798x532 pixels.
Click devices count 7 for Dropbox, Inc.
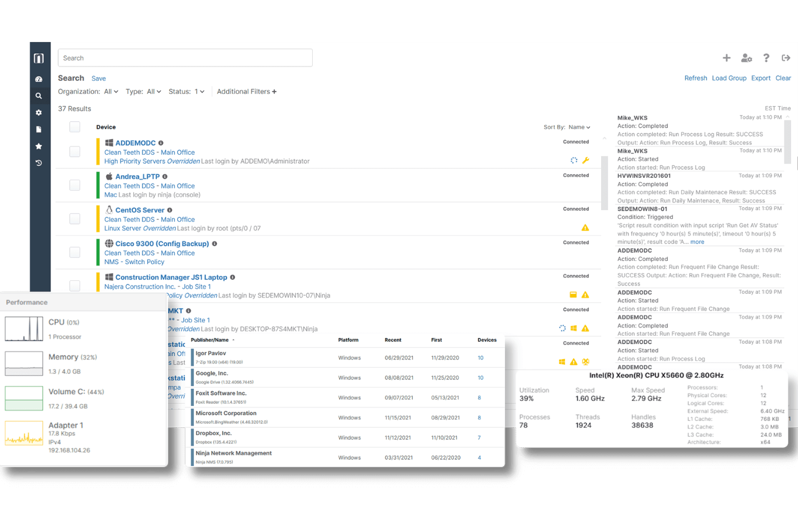coord(479,438)
